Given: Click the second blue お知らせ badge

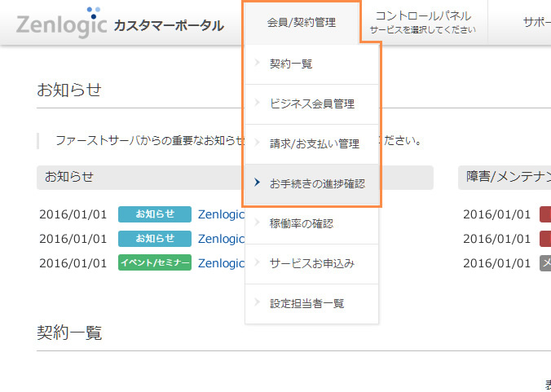Looking at the screenshot, I should pyautogui.click(x=155, y=238).
